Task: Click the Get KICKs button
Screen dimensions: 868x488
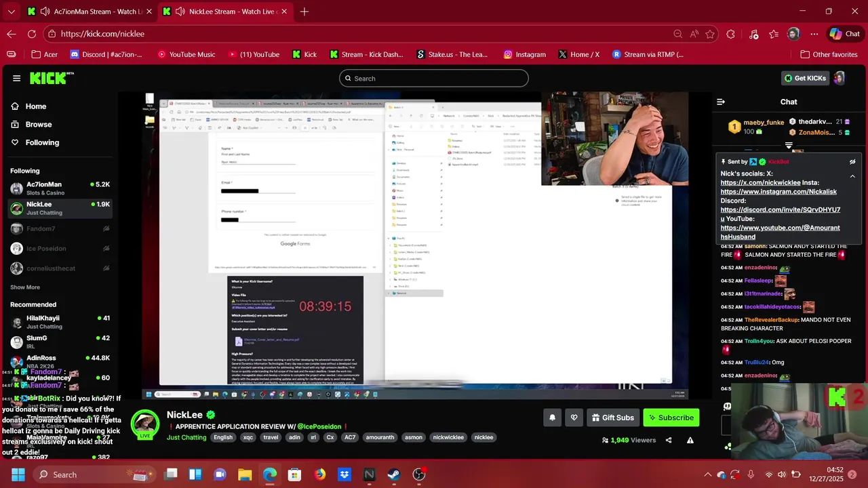Action: (805, 78)
